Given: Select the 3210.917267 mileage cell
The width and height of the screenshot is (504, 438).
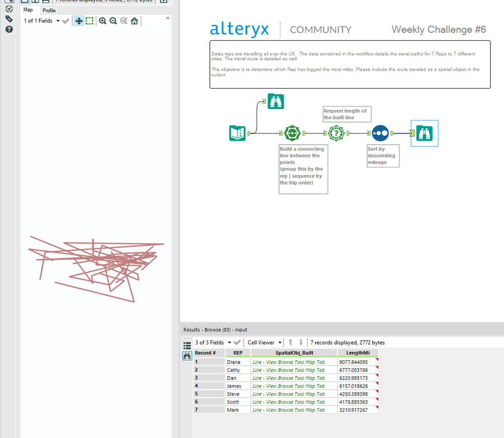Looking at the screenshot, I should [358, 410].
